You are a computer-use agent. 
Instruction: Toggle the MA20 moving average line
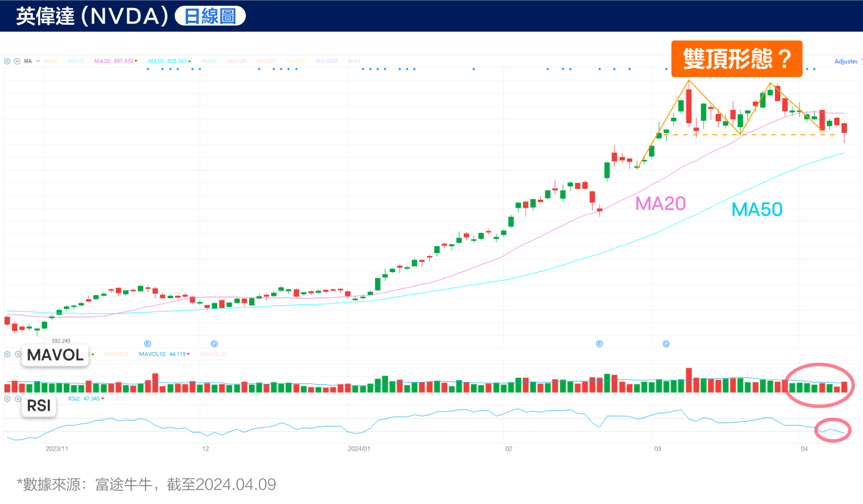tap(104, 60)
